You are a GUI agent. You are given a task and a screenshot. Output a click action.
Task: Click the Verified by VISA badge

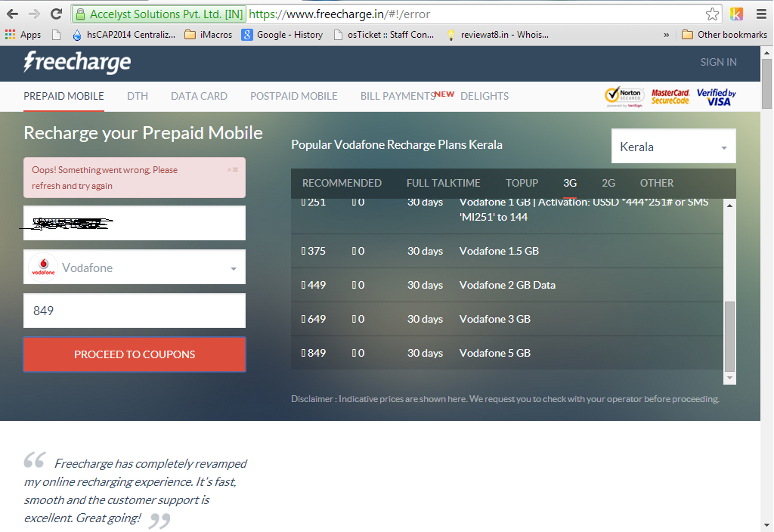pyautogui.click(x=717, y=97)
